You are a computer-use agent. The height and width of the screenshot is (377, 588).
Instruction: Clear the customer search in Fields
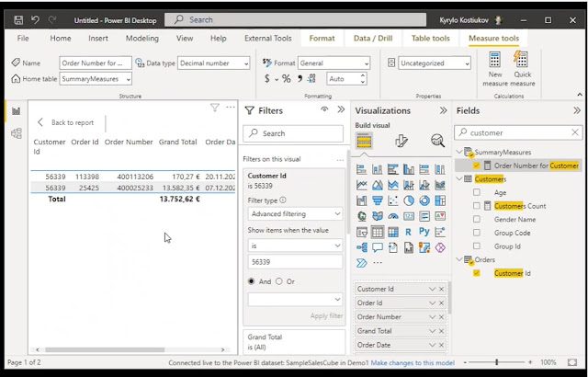(x=575, y=132)
